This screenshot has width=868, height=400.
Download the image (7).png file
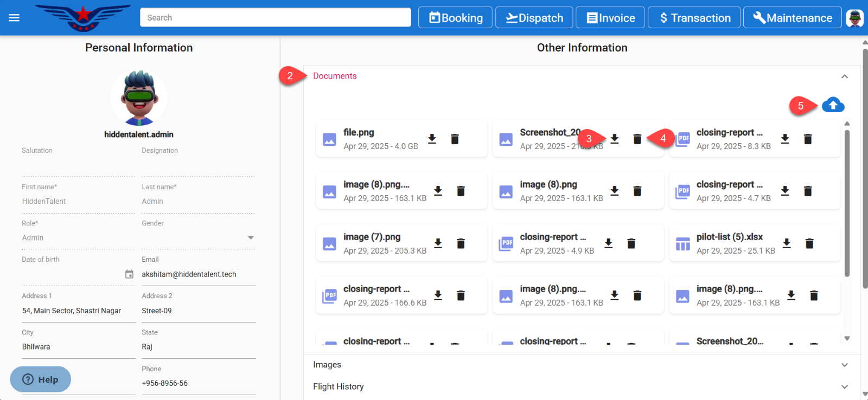[x=438, y=243]
